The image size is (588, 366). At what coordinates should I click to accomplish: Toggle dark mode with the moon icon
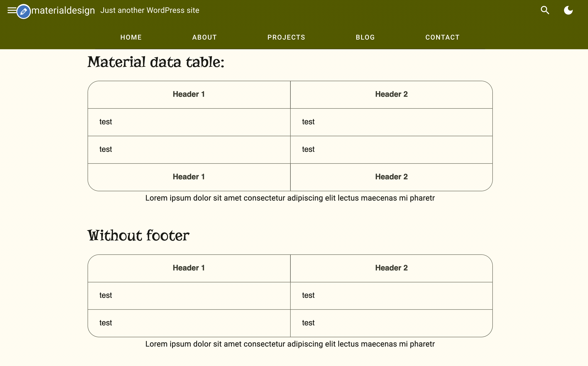(x=568, y=10)
